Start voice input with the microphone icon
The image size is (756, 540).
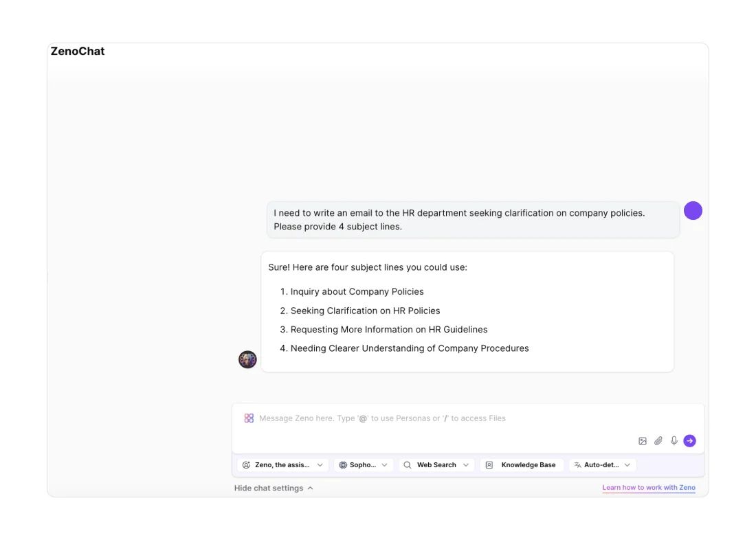pyautogui.click(x=674, y=440)
